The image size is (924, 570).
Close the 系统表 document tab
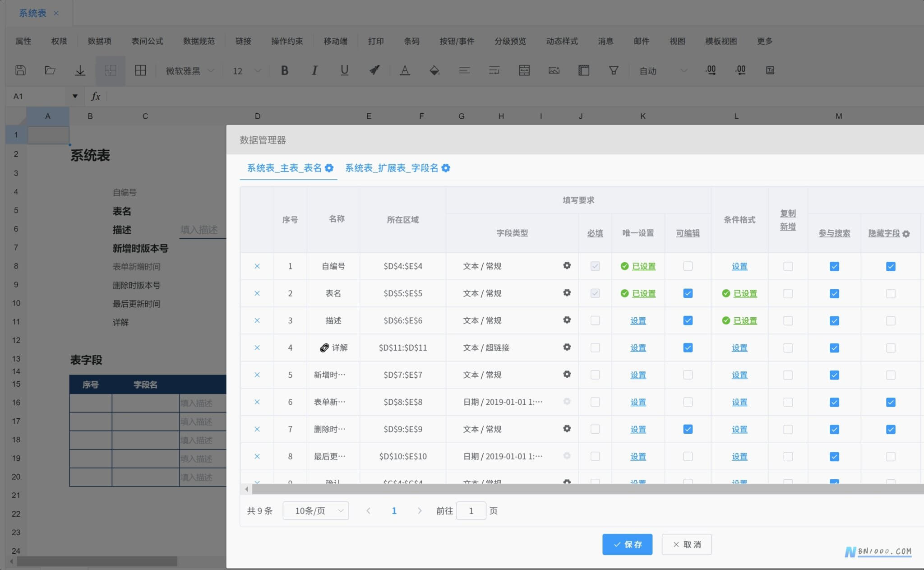(x=56, y=13)
